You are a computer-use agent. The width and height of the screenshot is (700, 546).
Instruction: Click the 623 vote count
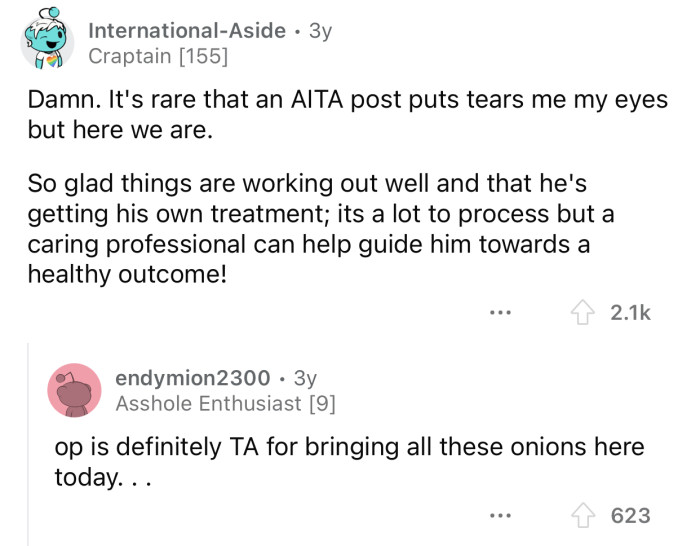(630, 515)
